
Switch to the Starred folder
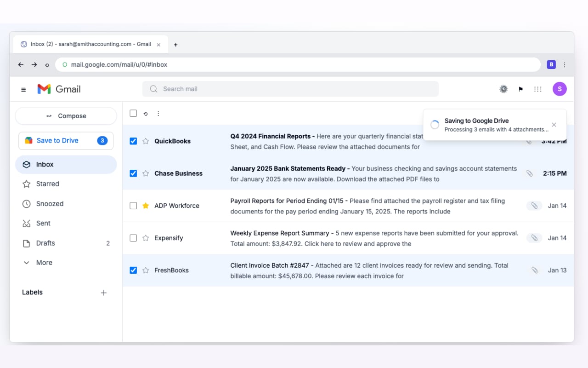pos(47,184)
